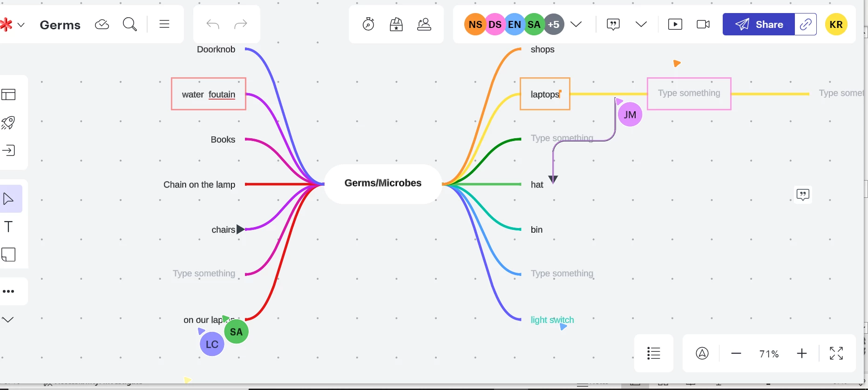Select the light switch branch
The image size is (868, 390).
click(x=552, y=320)
